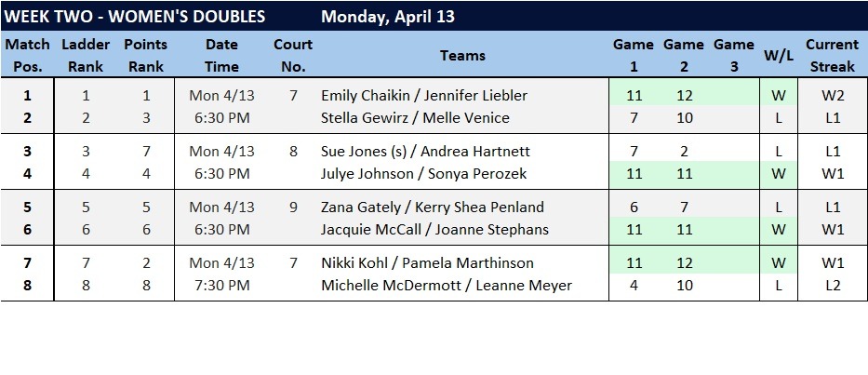
Task: Click the Week Two Women's Doubles title
Action: point(134,17)
